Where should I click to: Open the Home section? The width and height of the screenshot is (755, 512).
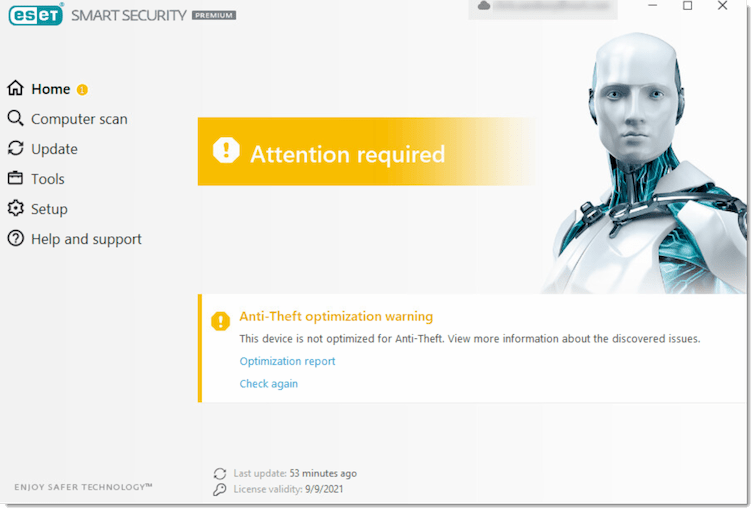tap(51, 90)
